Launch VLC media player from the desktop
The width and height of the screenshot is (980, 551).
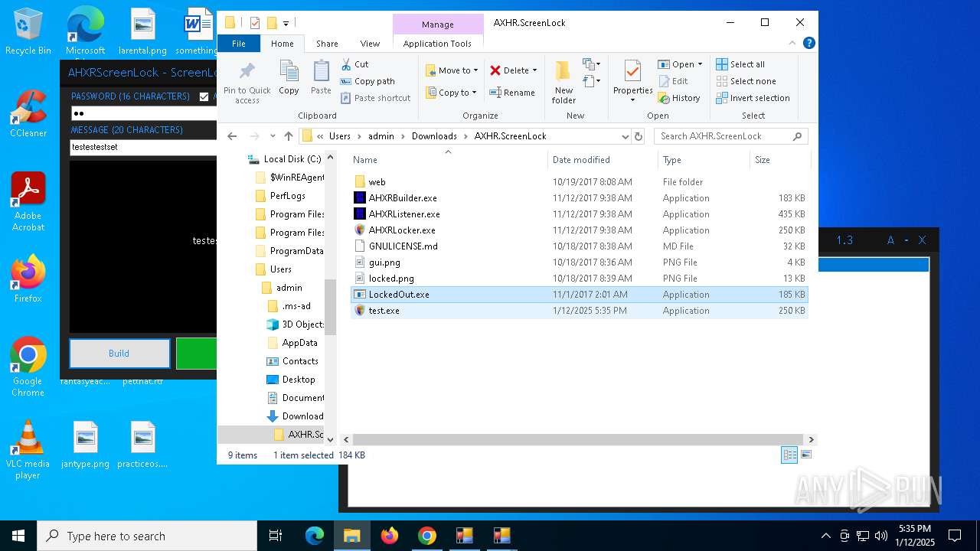click(x=28, y=450)
